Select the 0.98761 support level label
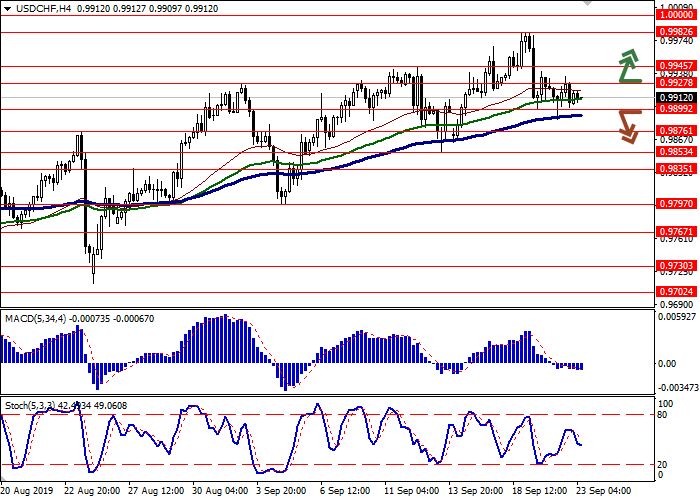Viewport: 700px width, 500px height. [x=676, y=130]
